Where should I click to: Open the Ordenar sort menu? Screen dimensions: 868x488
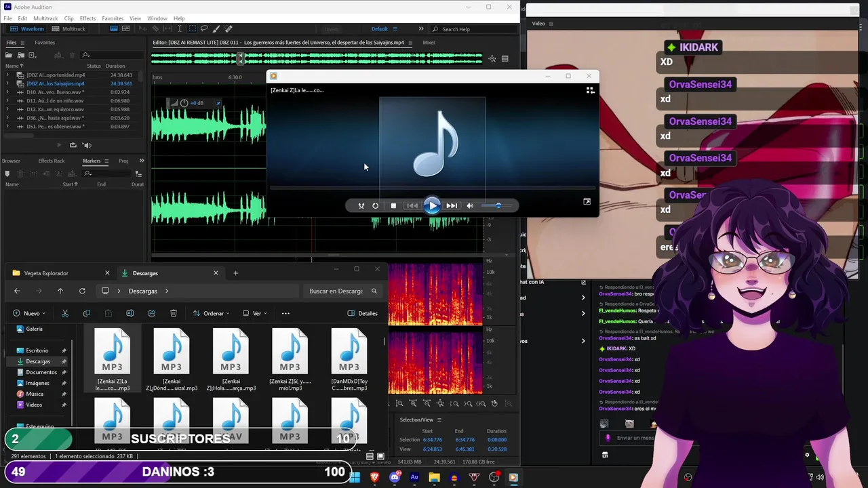pos(211,313)
